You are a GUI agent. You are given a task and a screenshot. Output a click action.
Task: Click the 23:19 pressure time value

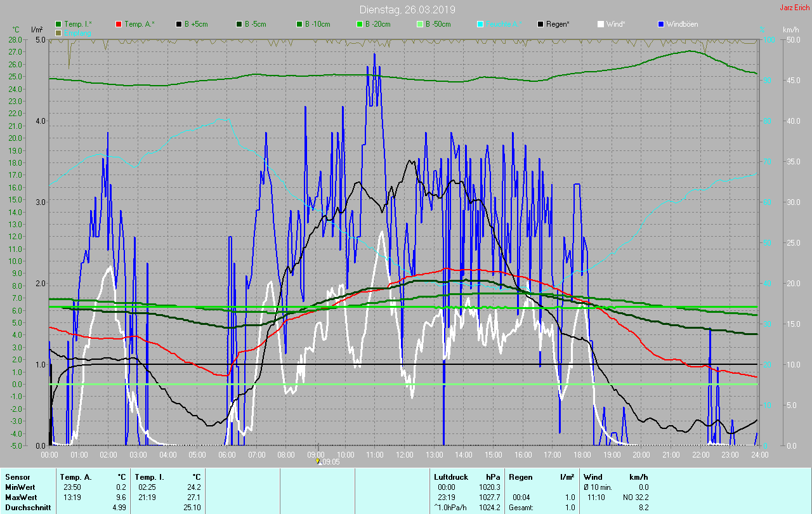[x=447, y=498]
